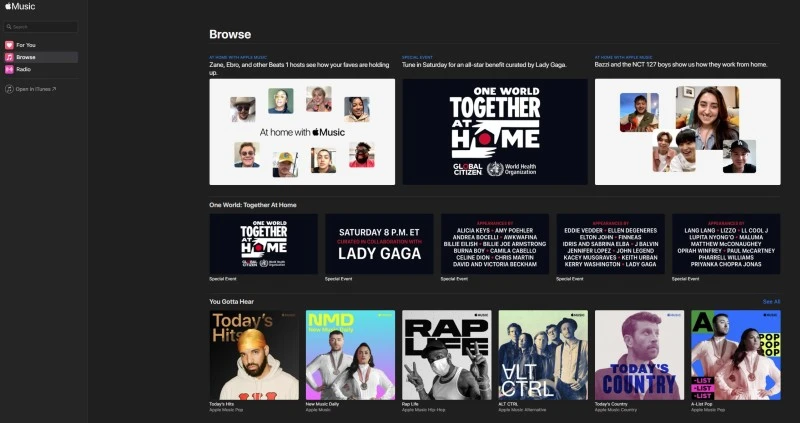The width and height of the screenshot is (800, 423).
Task: Open the NMD New Music Daily cover
Action: (x=351, y=355)
